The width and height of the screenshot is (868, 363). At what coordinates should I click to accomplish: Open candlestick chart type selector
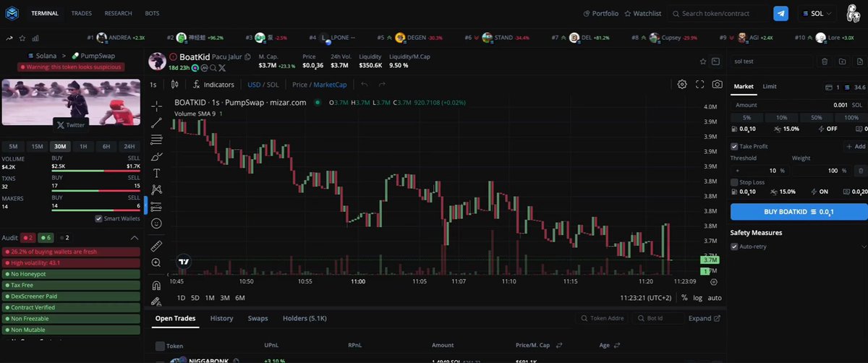tap(174, 85)
